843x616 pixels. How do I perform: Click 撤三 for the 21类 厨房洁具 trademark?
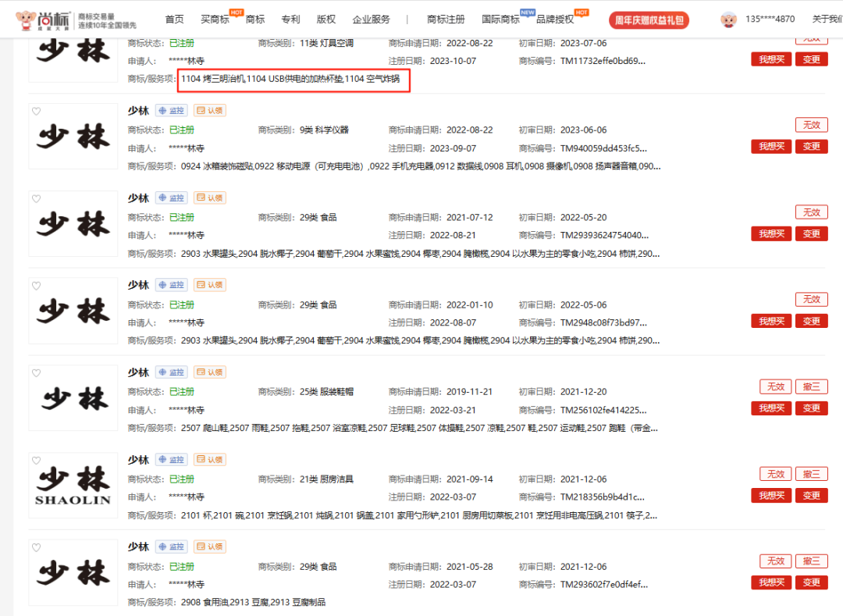point(811,474)
